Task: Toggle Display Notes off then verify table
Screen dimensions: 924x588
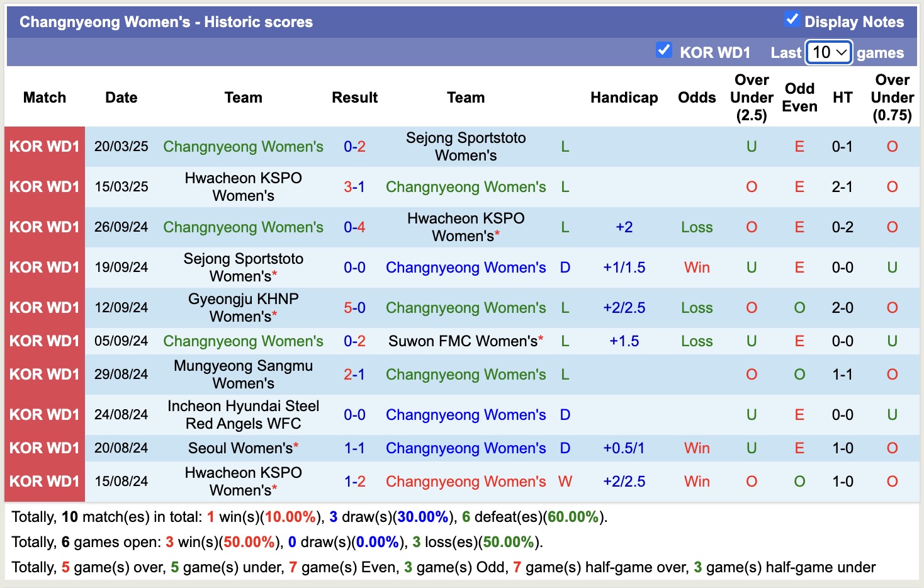Action: (792, 20)
